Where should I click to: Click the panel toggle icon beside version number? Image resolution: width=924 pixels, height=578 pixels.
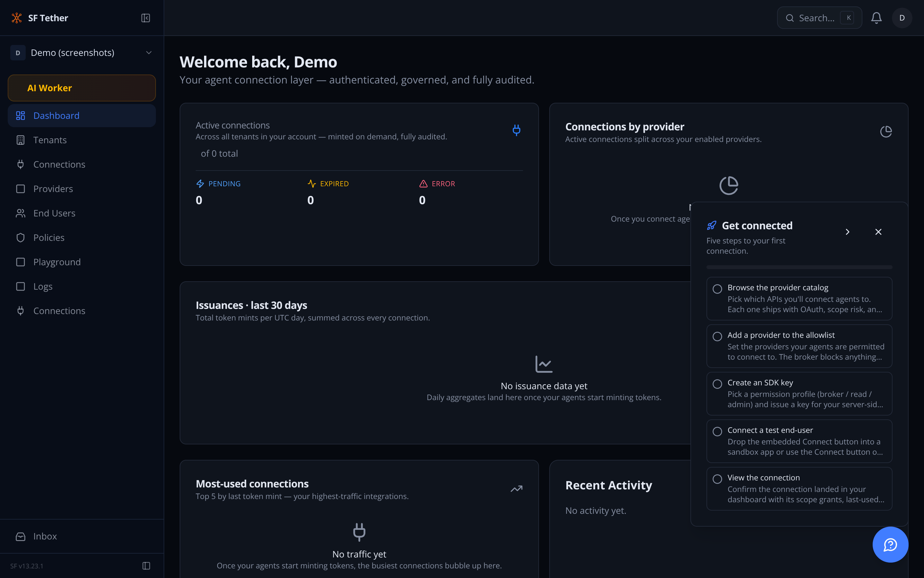click(146, 566)
